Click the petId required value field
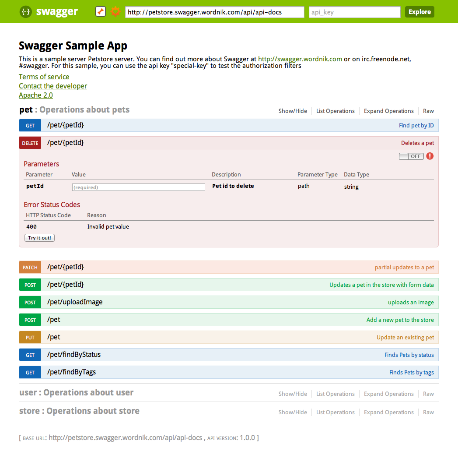This screenshot has height=476, width=458. pos(139,187)
